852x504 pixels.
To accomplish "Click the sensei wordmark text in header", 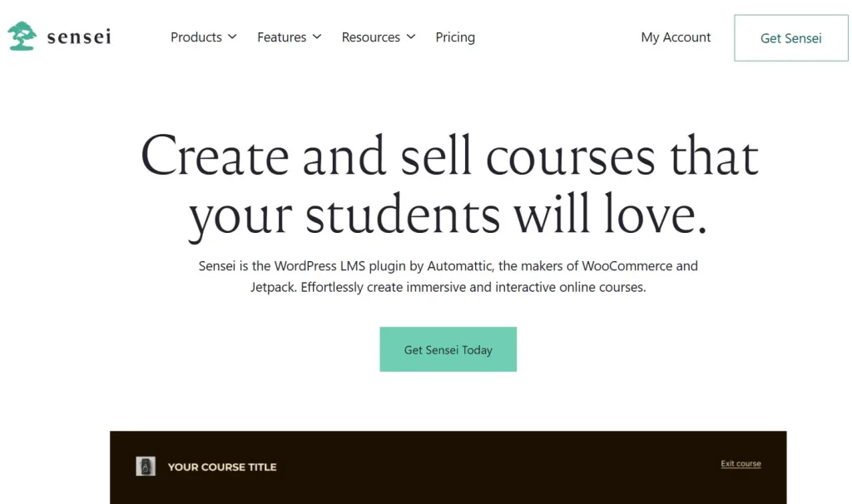I will coord(79,37).
